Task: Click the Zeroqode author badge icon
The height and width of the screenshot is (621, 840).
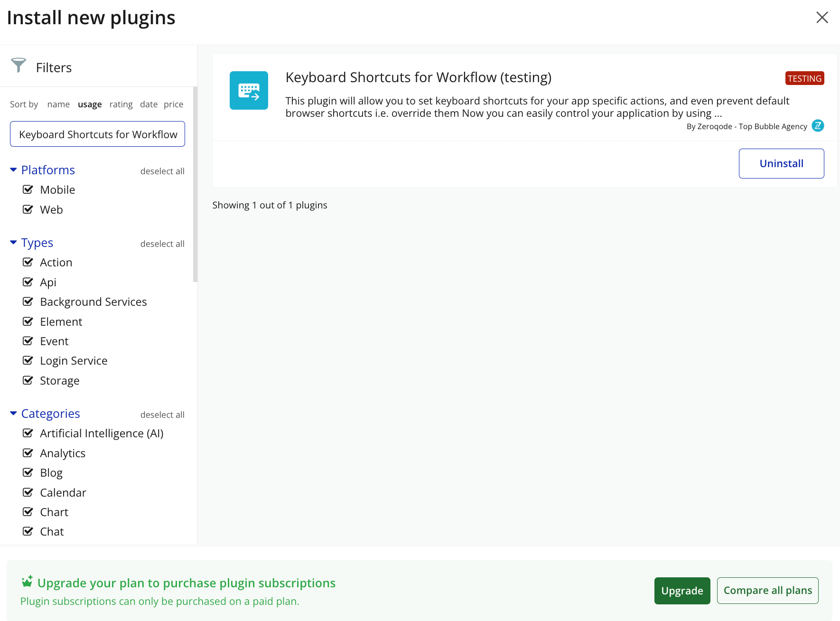Action: click(818, 126)
